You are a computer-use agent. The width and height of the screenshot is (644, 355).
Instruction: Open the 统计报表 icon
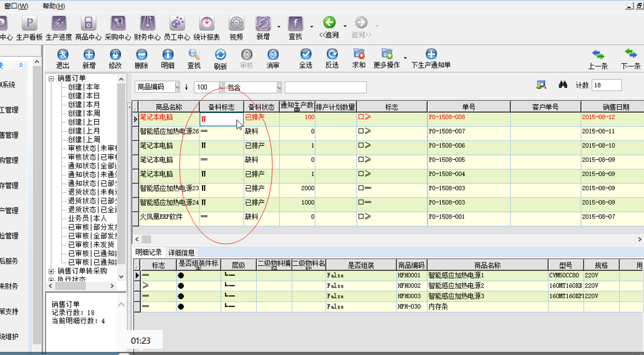click(206, 23)
